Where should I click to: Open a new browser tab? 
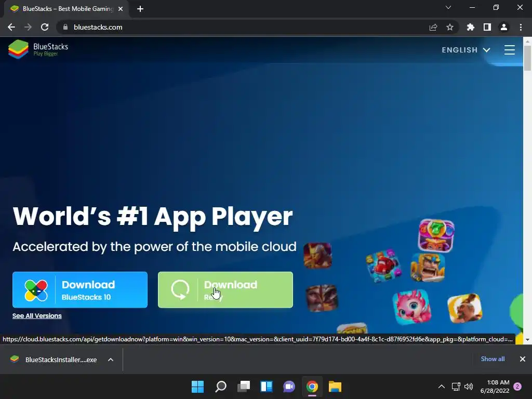140,9
